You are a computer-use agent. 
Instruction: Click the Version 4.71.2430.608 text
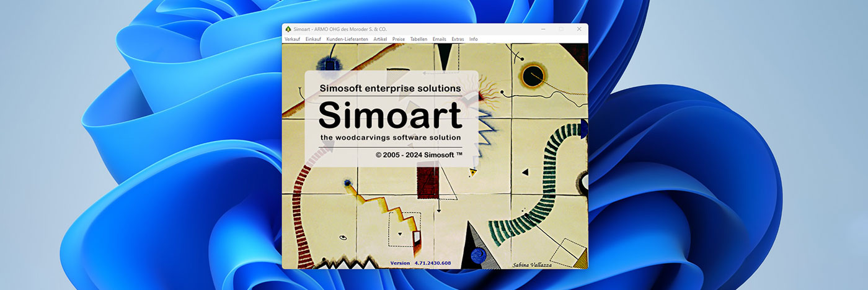420,263
